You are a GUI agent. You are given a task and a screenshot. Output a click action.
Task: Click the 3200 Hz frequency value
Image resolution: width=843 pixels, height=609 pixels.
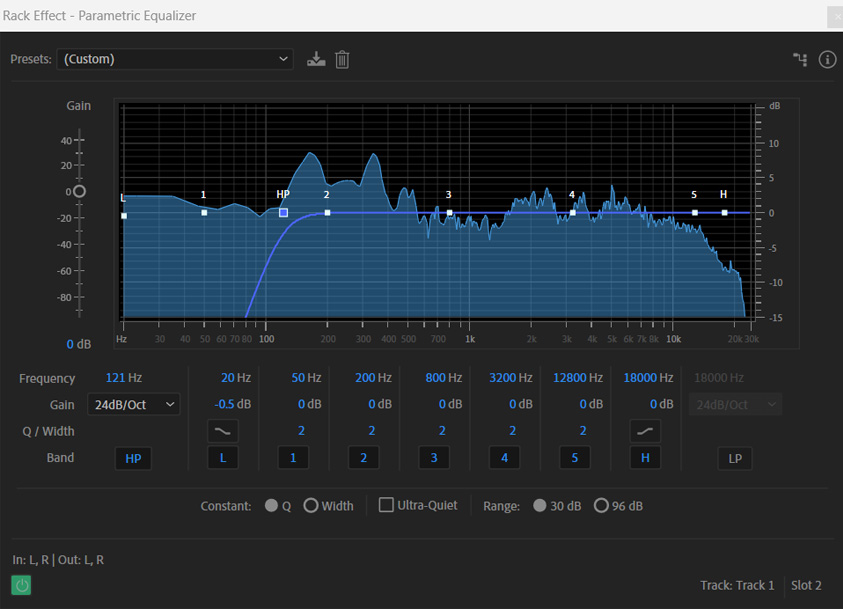pyautogui.click(x=511, y=378)
